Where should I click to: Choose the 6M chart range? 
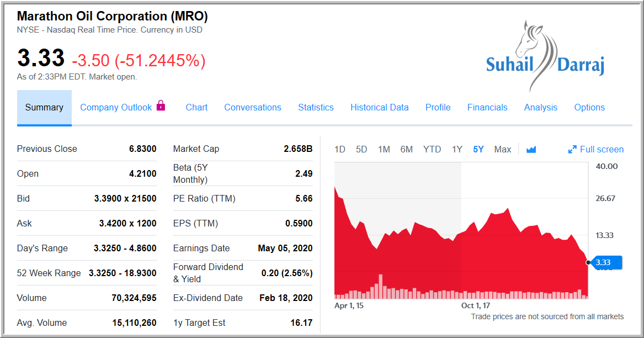tap(407, 149)
